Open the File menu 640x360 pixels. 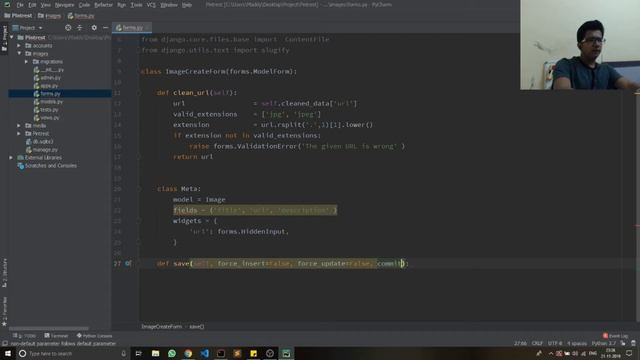click(x=20, y=5)
